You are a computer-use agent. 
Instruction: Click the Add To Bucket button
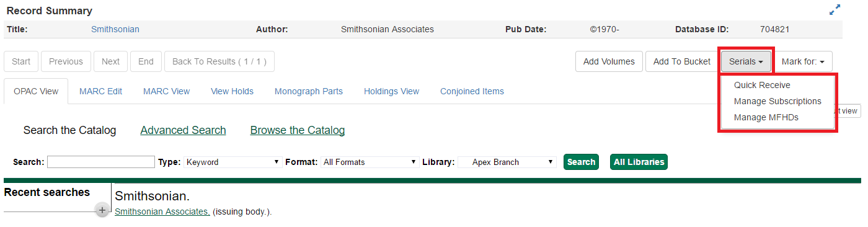pos(682,61)
